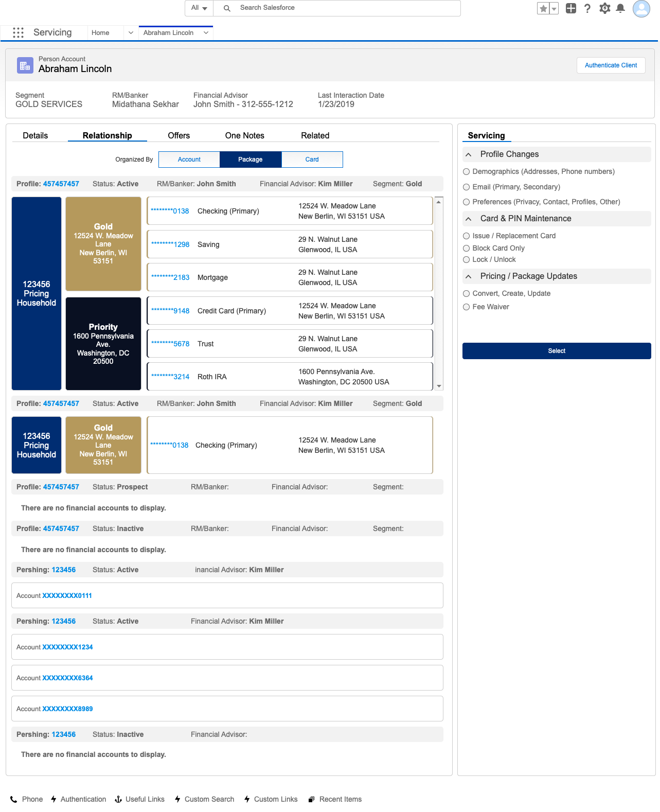Click the user profile avatar
Image resolution: width=660 pixels, height=812 pixels.
click(x=641, y=8)
